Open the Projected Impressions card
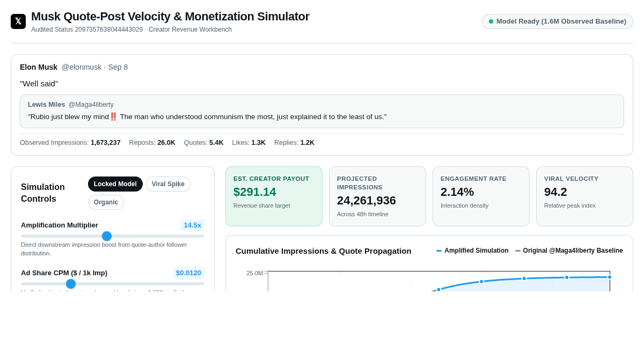Image resolution: width=644 pixels, height=338 pixels. 377,196
